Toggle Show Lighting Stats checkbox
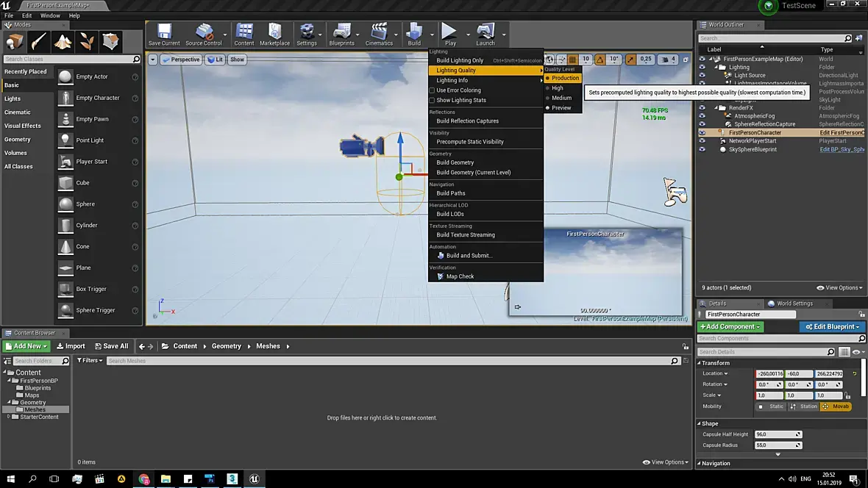 click(432, 101)
